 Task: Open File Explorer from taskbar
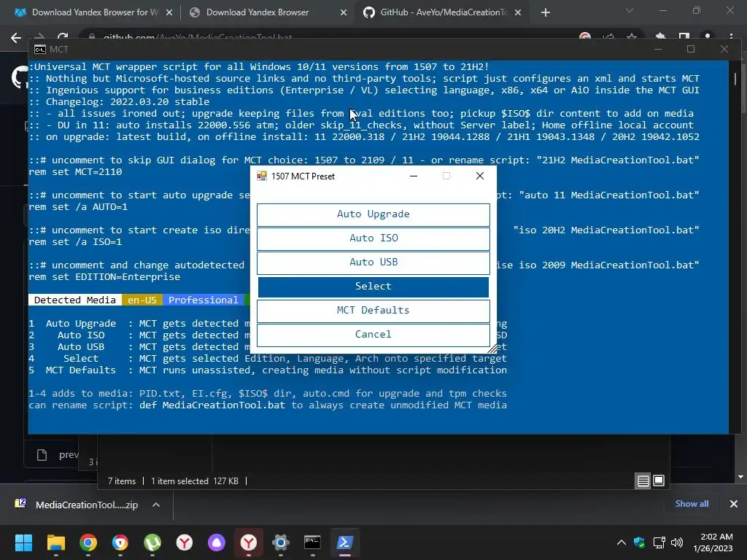(55, 542)
